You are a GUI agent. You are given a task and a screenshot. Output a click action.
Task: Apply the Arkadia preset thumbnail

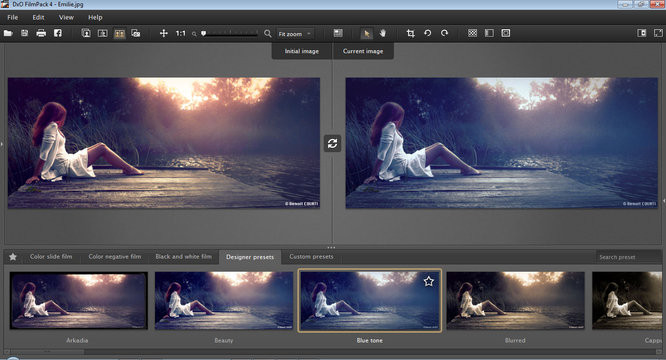click(79, 301)
